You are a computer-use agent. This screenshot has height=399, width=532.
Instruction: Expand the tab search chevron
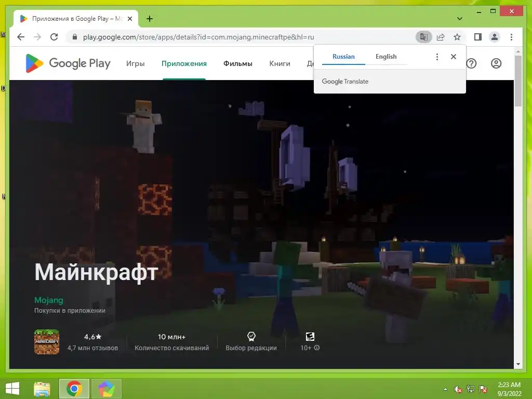tap(459, 19)
